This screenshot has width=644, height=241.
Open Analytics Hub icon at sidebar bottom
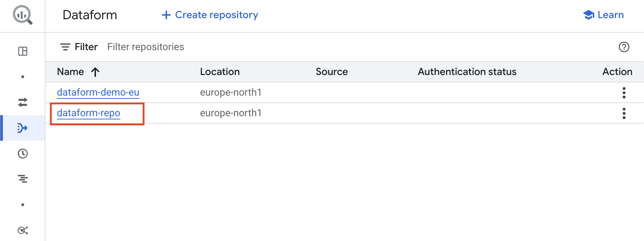coord(23,230)
